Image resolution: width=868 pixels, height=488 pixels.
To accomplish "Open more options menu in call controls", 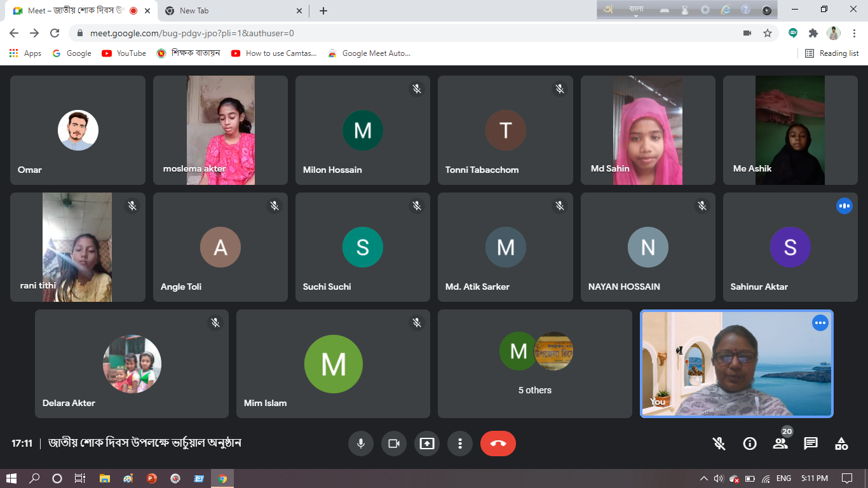I will coord(460,444).
